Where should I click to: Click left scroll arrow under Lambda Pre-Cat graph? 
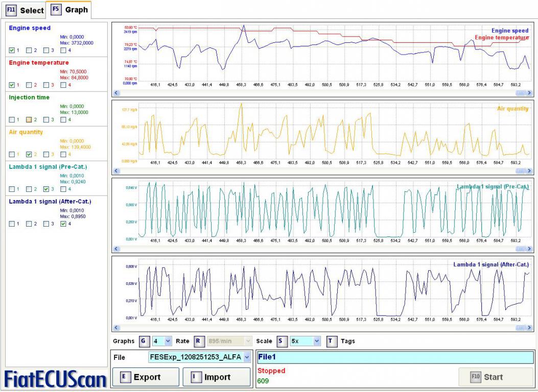click(x=115, y=249)
